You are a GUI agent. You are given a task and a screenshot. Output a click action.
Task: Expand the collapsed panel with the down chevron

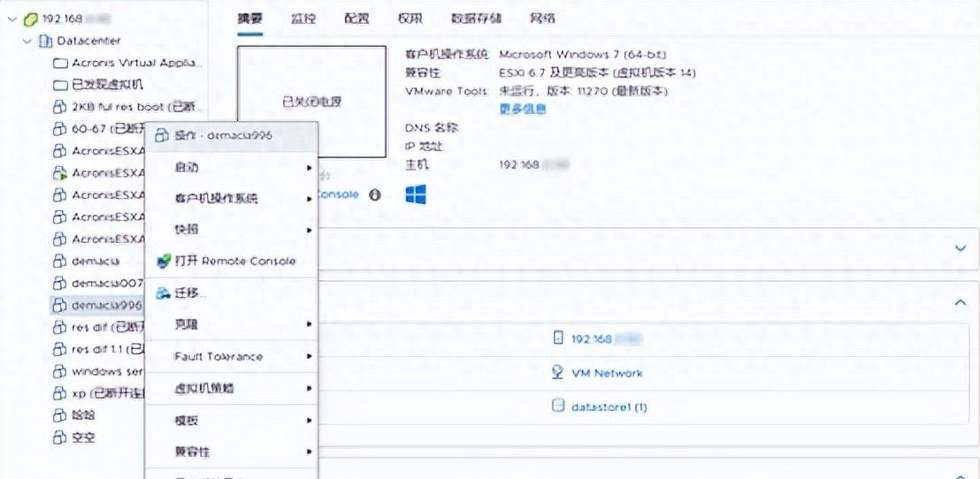pos(961,248)
